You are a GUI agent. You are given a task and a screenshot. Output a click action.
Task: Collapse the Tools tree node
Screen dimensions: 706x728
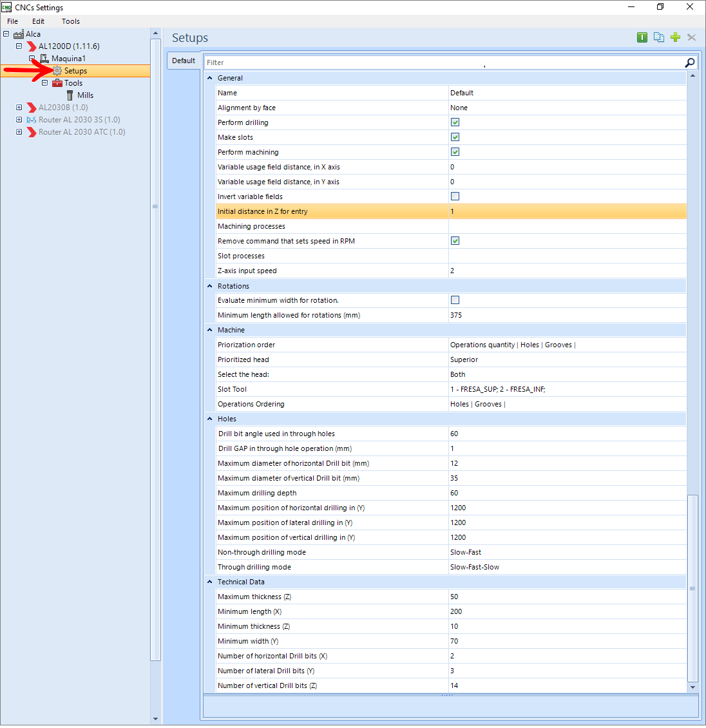click(x=44, y=82)
